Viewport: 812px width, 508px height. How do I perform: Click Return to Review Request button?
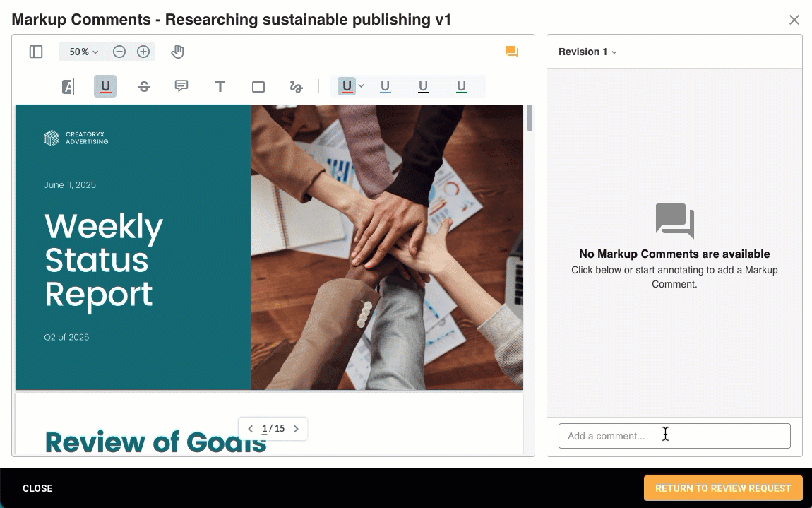(723, 488)
